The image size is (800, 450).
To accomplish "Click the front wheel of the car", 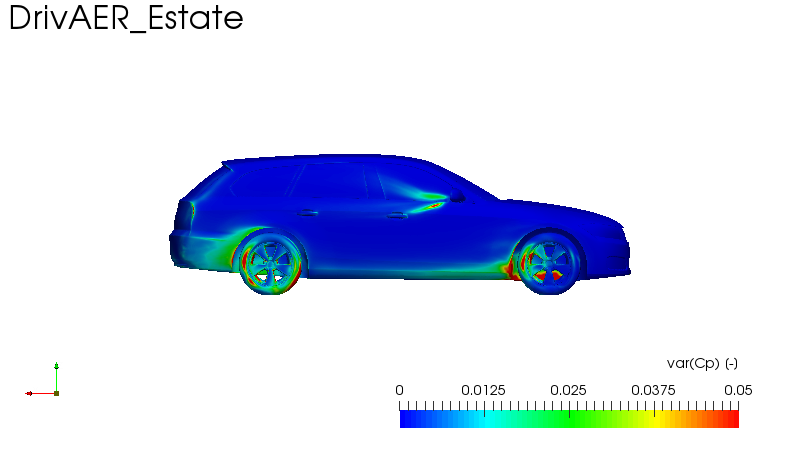I will point(548,263).
